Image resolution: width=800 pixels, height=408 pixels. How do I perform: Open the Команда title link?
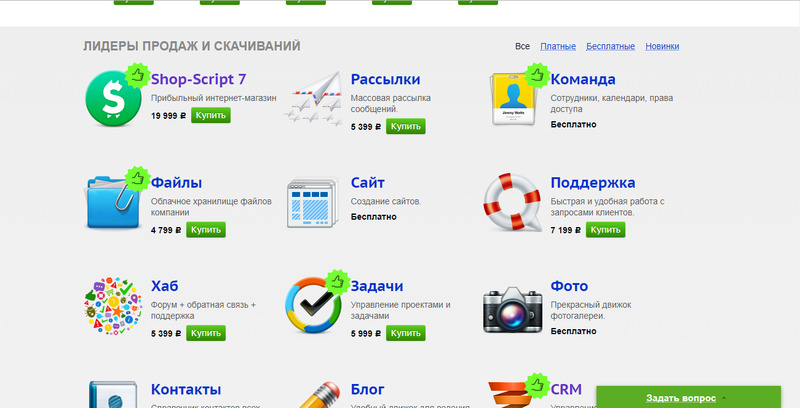[583, 80]
